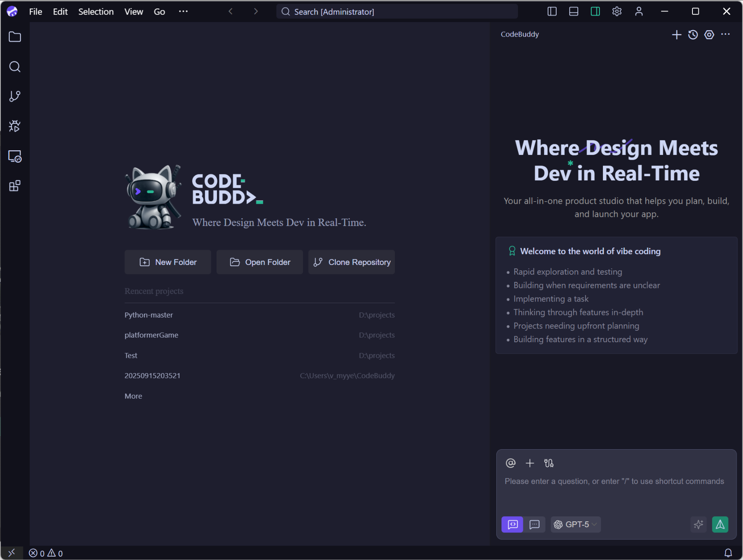743x560 pixels.
Task: Start a new CodeBuddy chat session
Action: point(676,35)
